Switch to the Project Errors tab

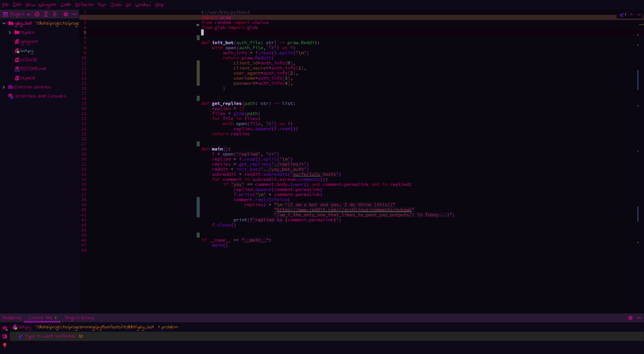(x=79, y=318)
